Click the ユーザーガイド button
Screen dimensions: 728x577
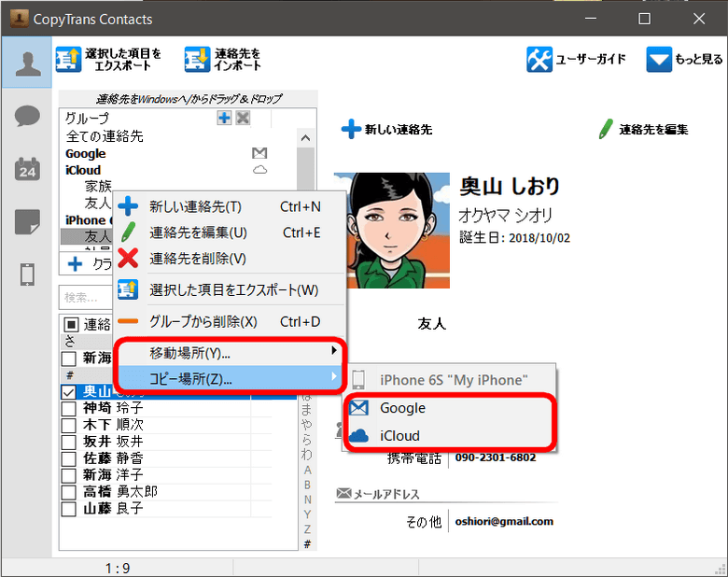pos(577,60)
